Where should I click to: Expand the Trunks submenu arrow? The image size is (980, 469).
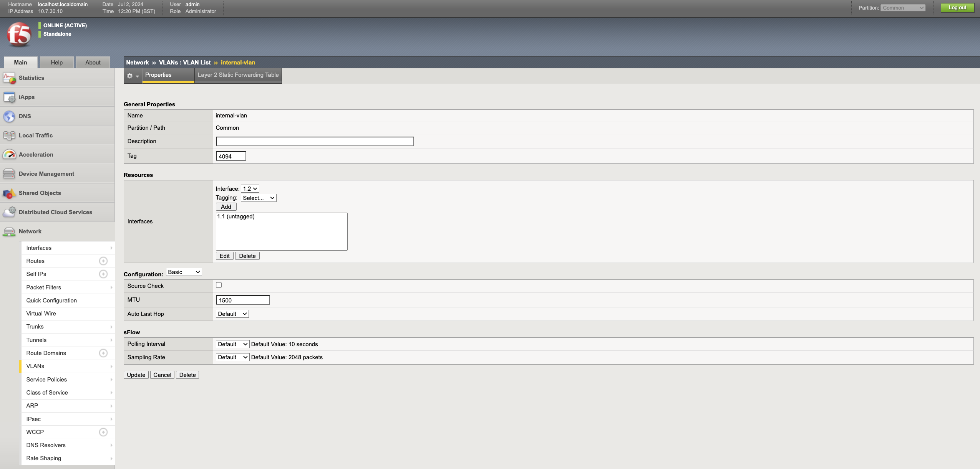pos(111,327)
